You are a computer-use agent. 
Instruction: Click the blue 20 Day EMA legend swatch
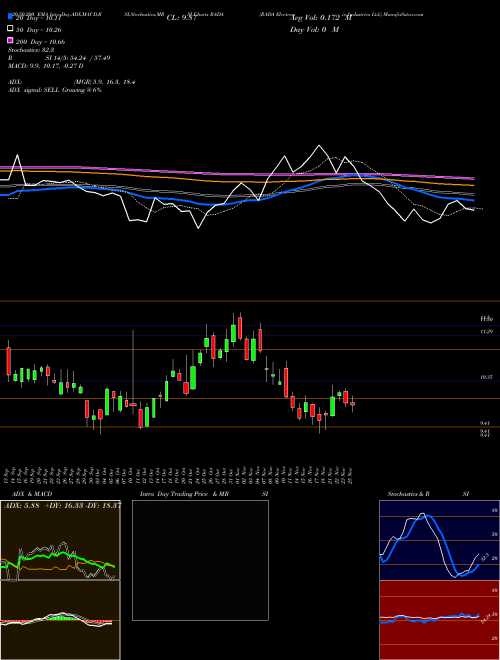11,17
